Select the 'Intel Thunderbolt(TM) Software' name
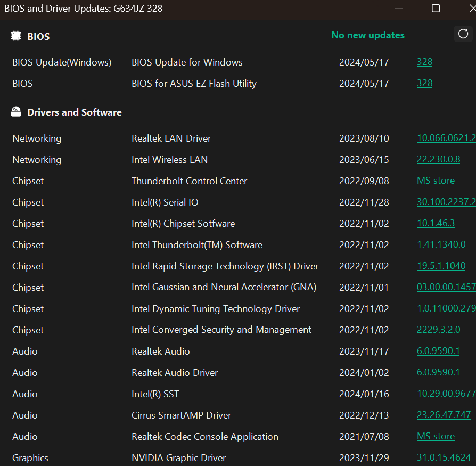The height and width of the screenshot is (466, 476). (x=197, y=244)
